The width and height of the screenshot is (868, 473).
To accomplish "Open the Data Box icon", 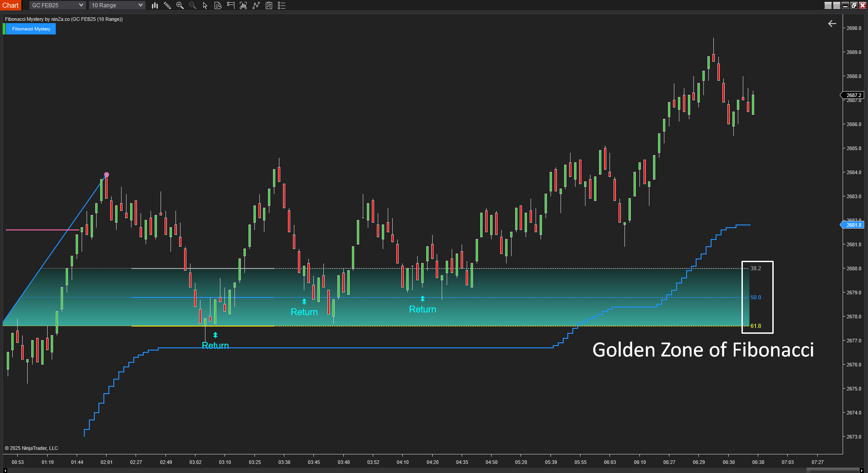I will pyautogui.click(x=218, y=5).
